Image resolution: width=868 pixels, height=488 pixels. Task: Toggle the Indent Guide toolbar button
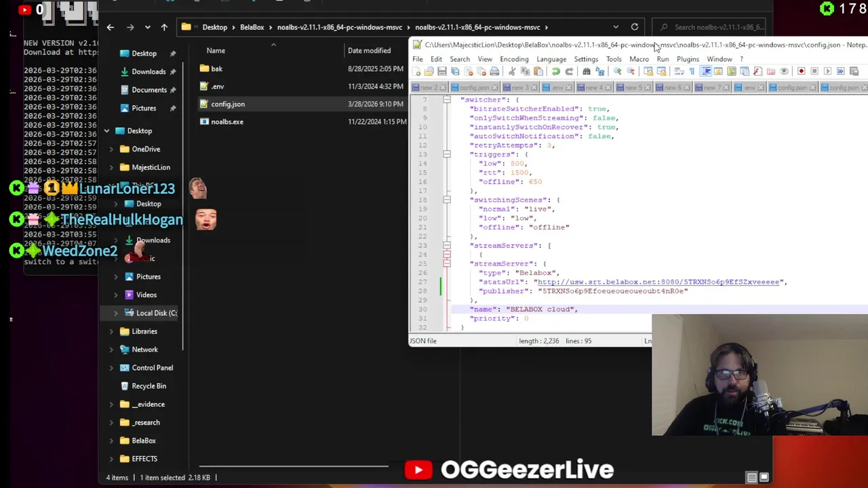[705, 71]
